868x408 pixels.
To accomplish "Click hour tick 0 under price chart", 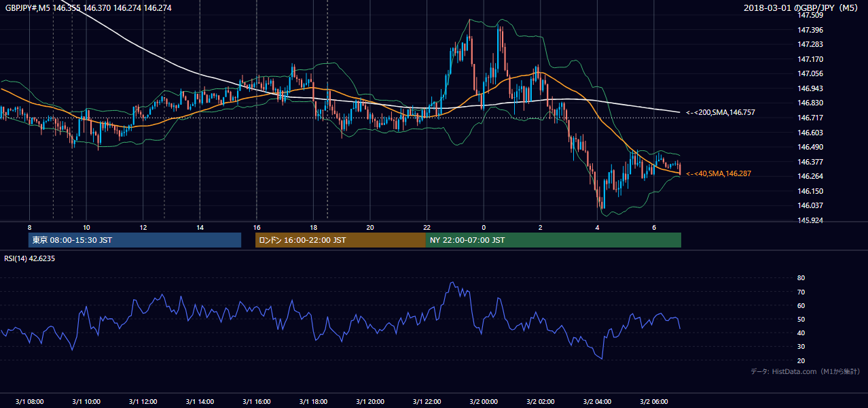I will (x=484, y=227).
